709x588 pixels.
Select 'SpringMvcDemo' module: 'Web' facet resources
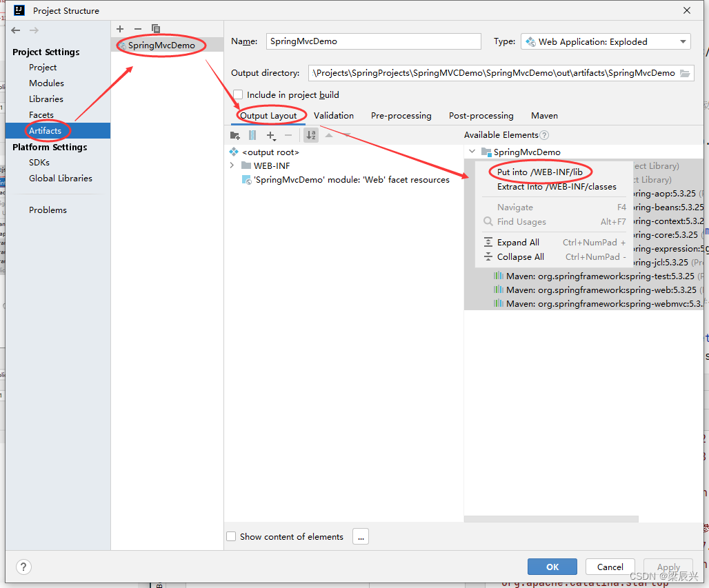pyautogui.click(x=346, y=180)
